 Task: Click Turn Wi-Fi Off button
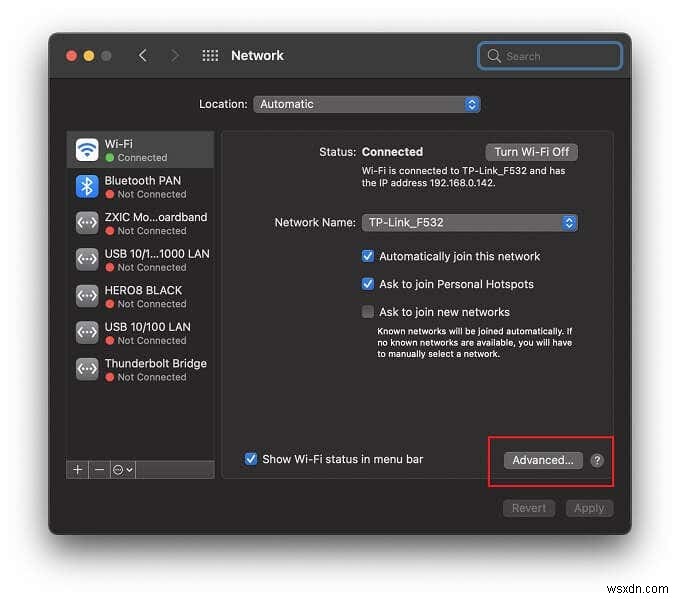(531, 152)
